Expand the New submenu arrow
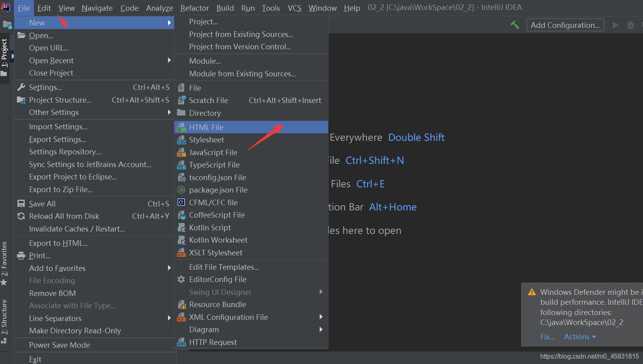 169,23
